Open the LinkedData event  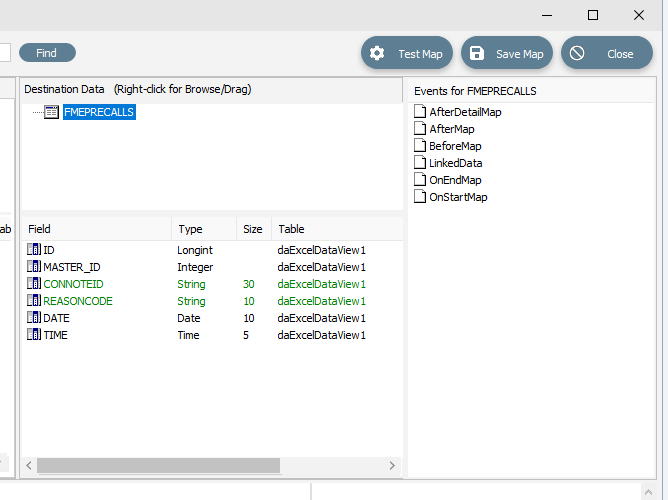pyautogui.click(x=455, y=163)
